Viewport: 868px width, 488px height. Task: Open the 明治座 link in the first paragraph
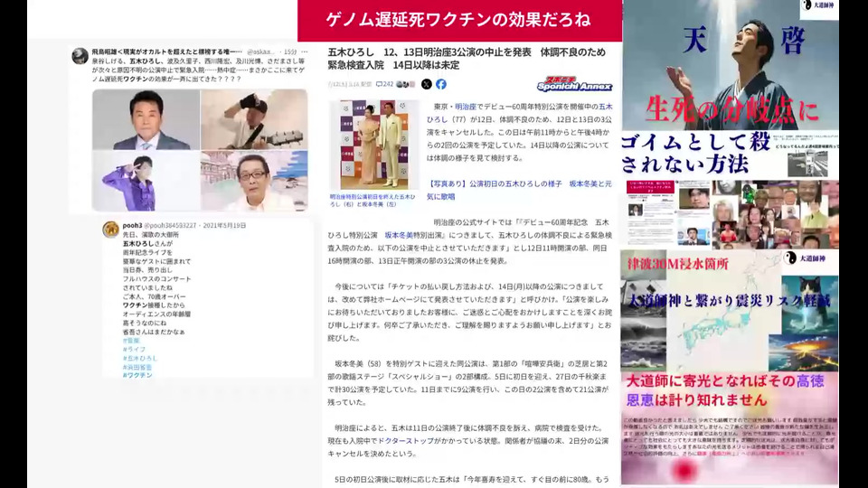point(466,107)
